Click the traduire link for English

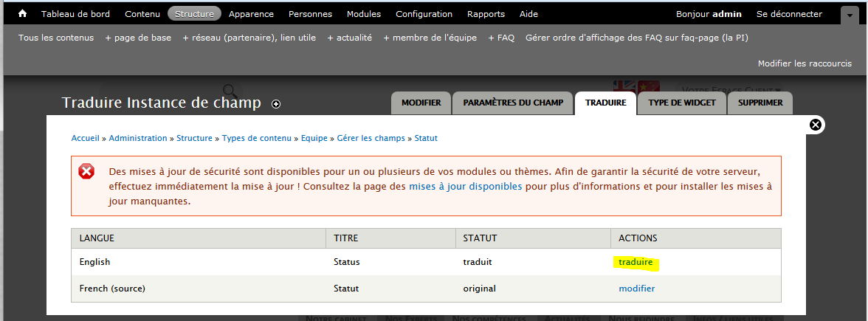click(x=635, y=262)
